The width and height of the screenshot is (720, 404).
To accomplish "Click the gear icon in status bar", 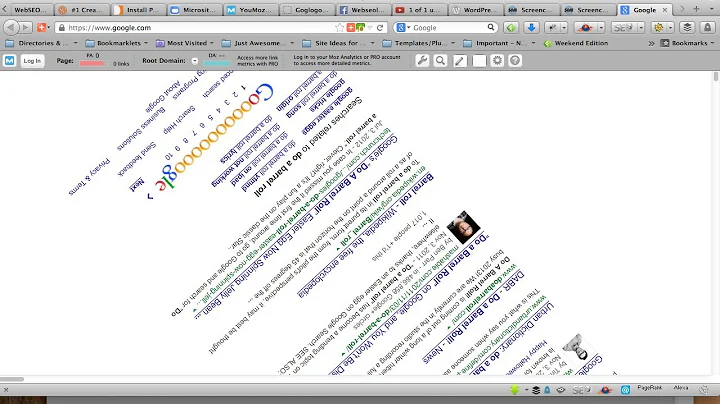I will pyautogui.click(x=704, y=390).
